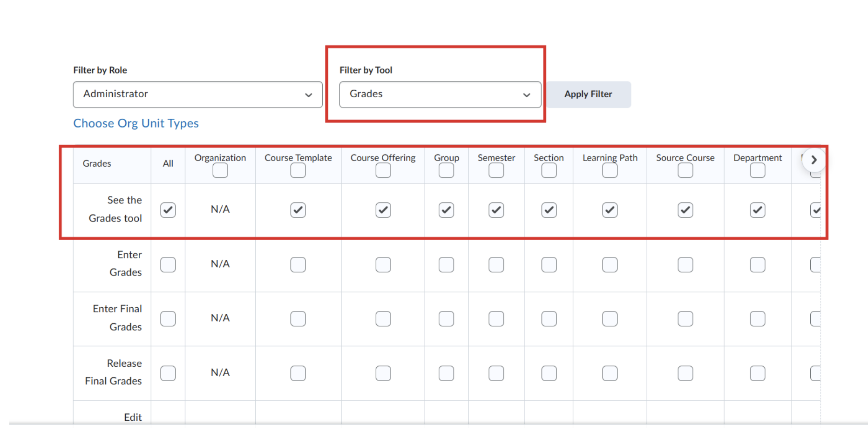
Task: Check All for Enter Final Grades row
Action: coord(168,319)
